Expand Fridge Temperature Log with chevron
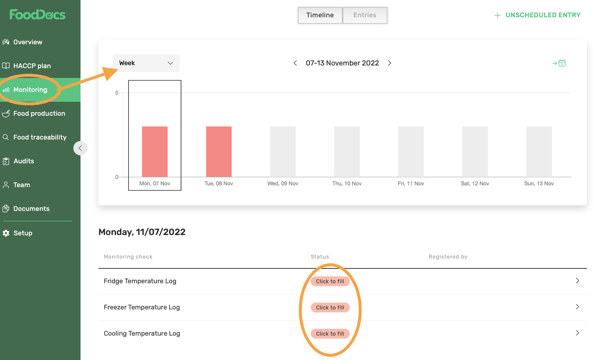 [x=577, y=281]
